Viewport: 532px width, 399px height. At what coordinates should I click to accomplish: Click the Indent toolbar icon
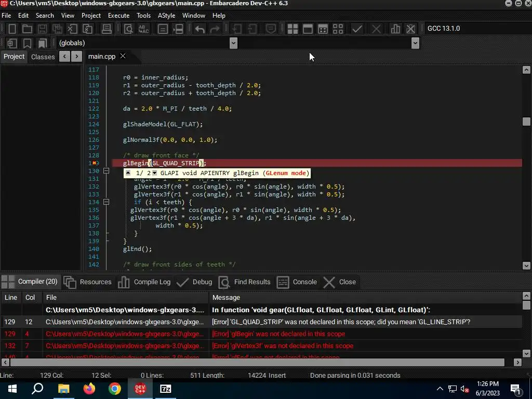[237, 29]
